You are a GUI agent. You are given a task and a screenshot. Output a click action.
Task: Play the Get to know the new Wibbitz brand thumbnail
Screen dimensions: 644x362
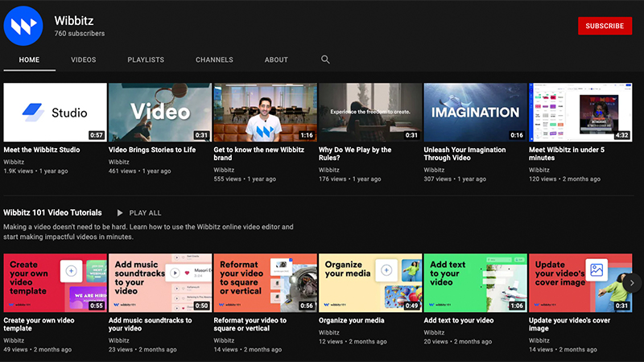(x=266, y=113)
